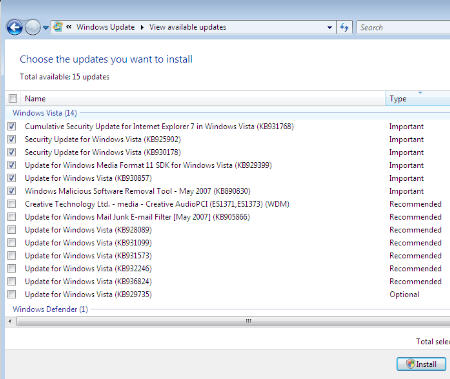Check optional Update KB929735 checkbox
Image resolution: width=450 pixels, height=379 pixels.
(x=12, y=294)
